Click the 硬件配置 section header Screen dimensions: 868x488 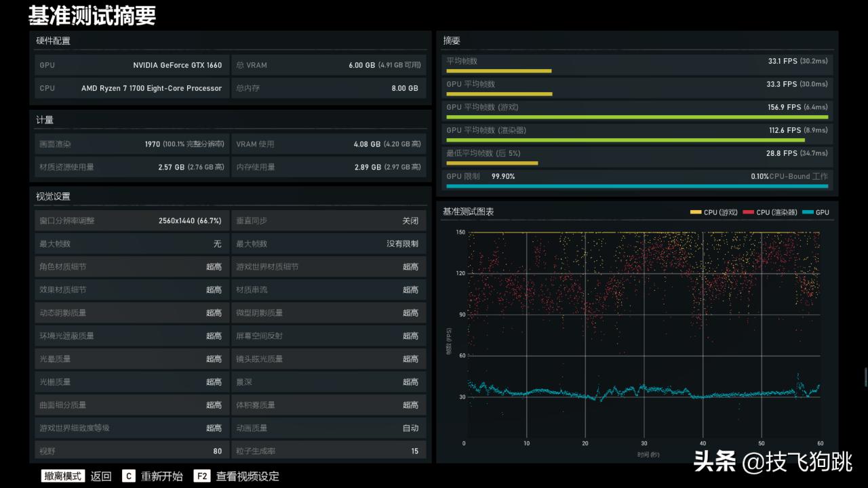coord(54,41)
